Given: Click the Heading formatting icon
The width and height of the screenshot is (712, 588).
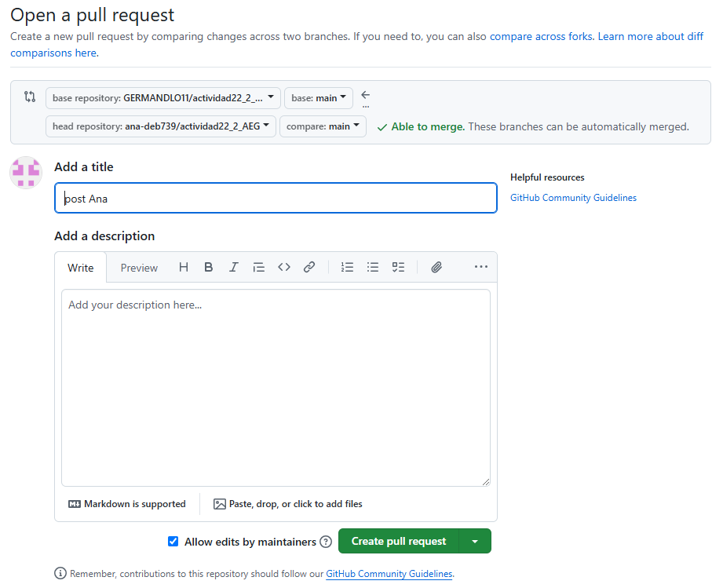Looking at the screenshot, I should pos(184,268).
